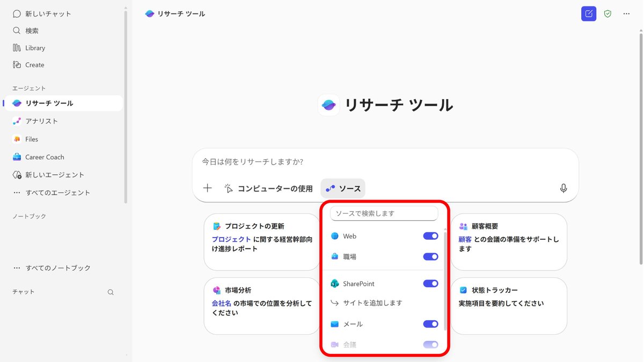Image resolution: width=644 pixels, height=362 pixels.
Task: Select the リサーチ ツール agent in the sidebar
Action: point(63,103)
